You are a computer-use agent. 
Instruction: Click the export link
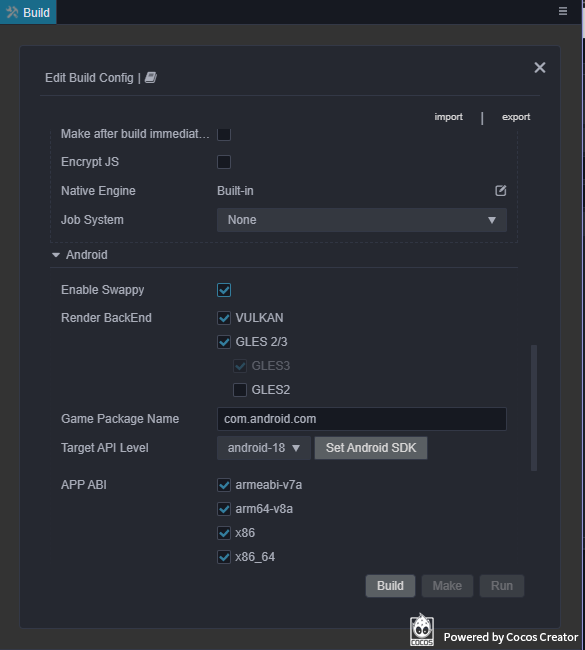coord(516,117)
